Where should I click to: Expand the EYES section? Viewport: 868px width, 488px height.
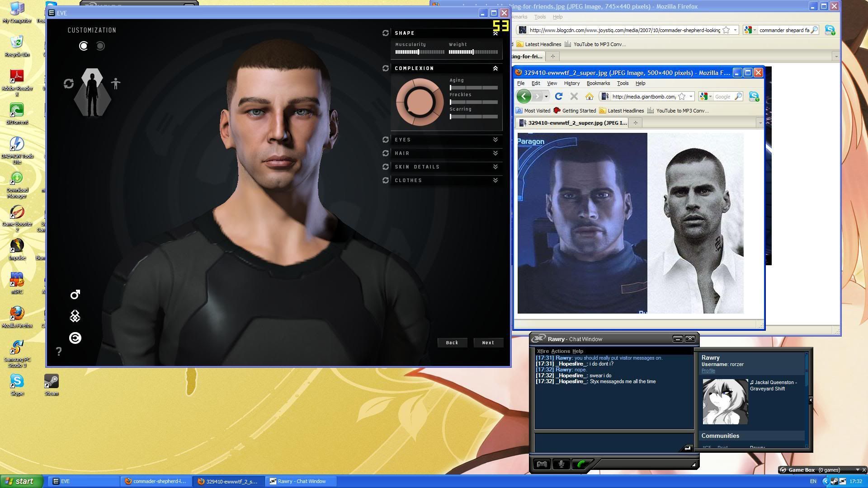(x=495, y=140)
